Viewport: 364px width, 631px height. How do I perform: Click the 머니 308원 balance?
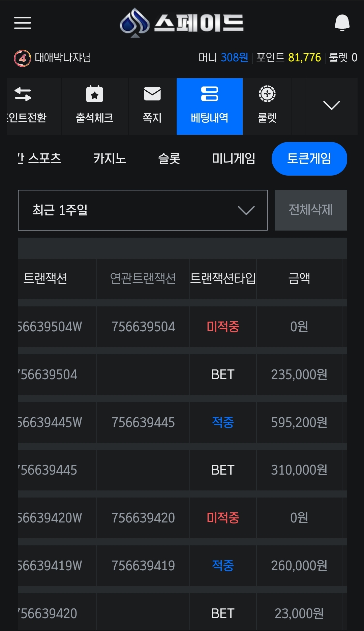[223, 58]
